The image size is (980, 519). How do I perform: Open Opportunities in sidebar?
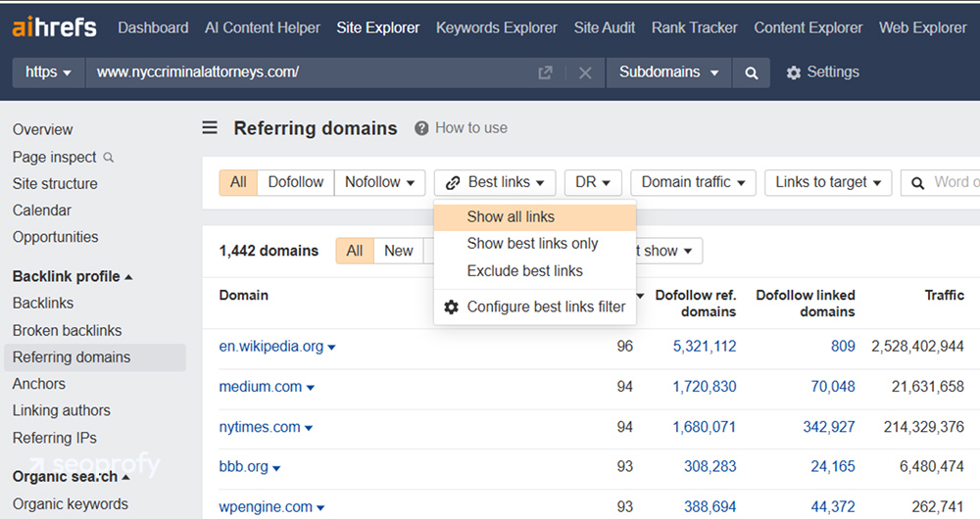(x=56, y=237)
